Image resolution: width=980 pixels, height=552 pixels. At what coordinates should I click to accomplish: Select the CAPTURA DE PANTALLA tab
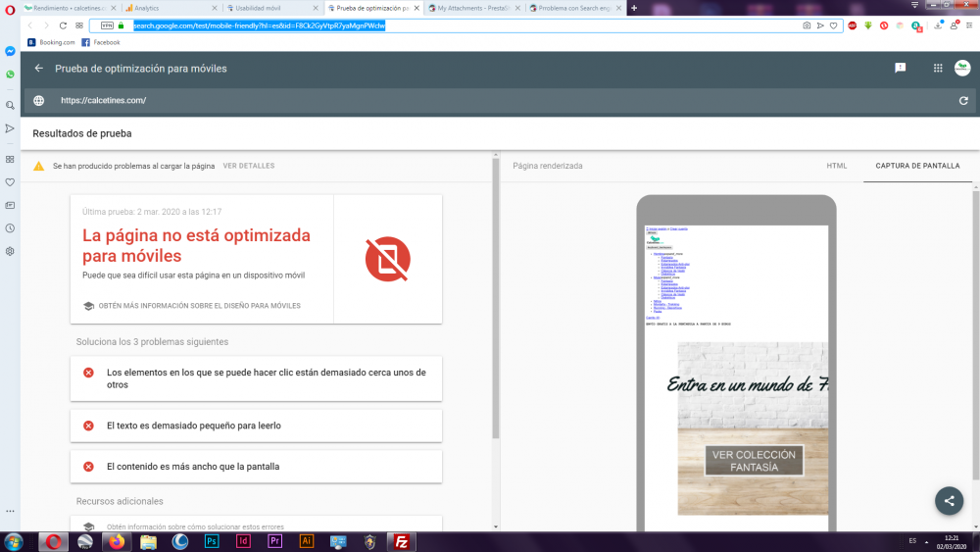917,166
